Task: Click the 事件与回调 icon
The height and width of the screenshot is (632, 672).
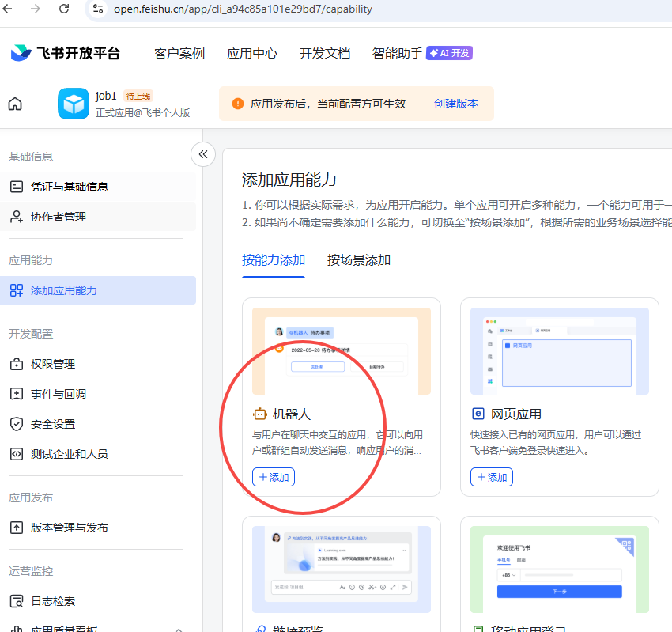Action: click(17, 394)
